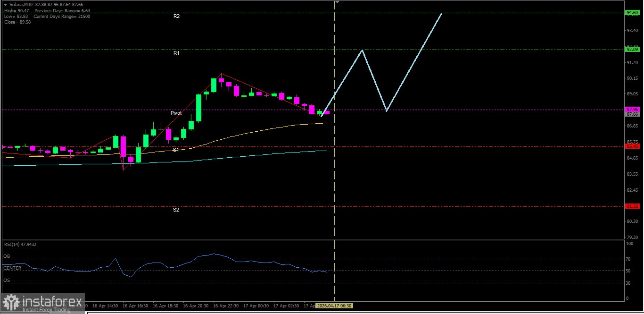The image size is (644, 314).
Task: Click the RSI(14) indicator label
Action: [x=20, y=245]
